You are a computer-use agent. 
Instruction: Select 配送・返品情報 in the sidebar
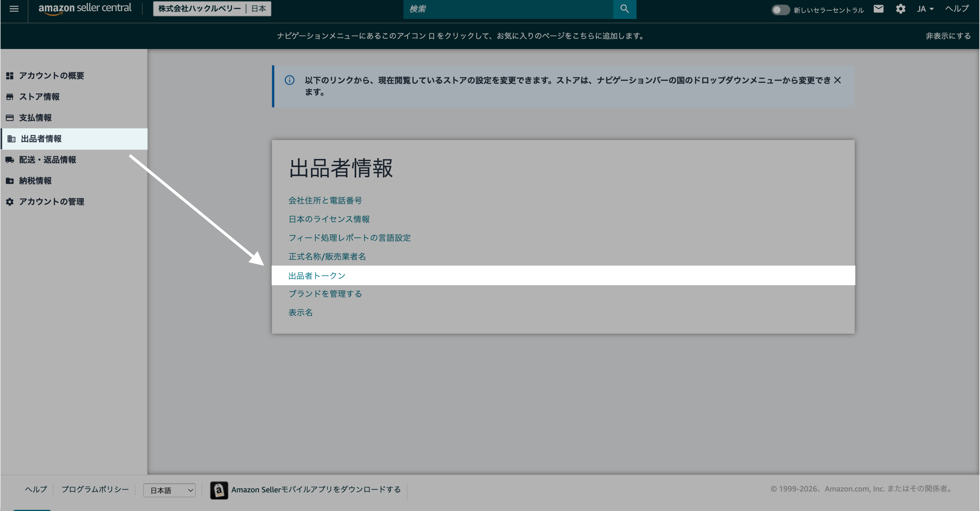tap(48, 160)
